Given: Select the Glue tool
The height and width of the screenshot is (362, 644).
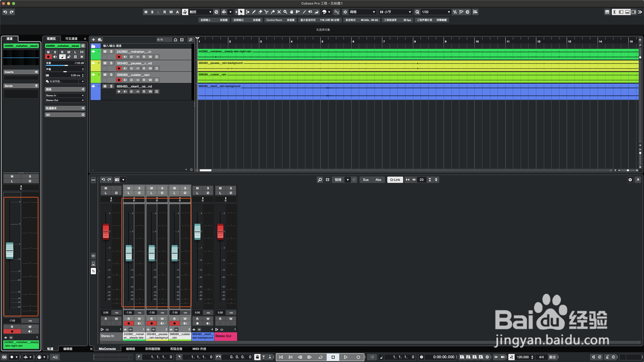Looking at the screenshot, I should pyautogui.click(x=273, y=12).
